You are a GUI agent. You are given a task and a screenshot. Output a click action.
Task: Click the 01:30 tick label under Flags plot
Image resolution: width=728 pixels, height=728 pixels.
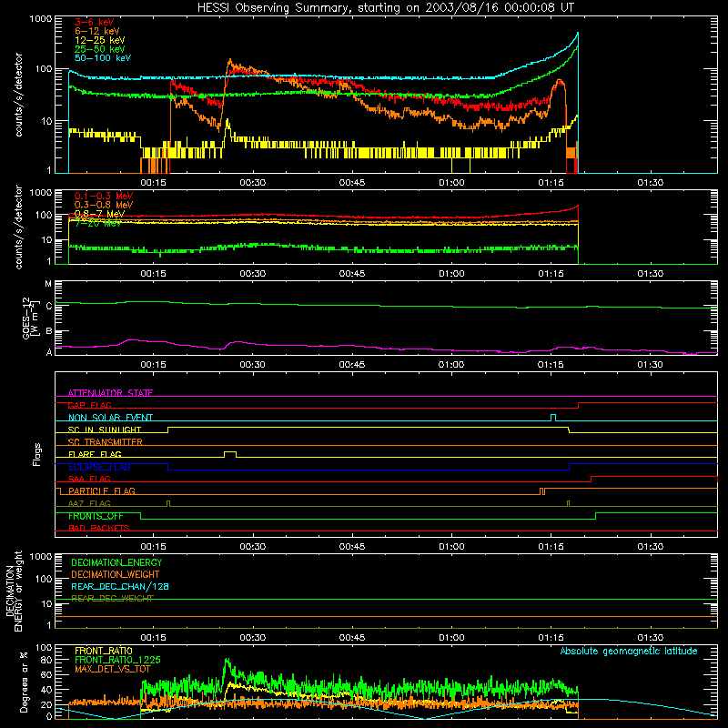click(650, 547)
